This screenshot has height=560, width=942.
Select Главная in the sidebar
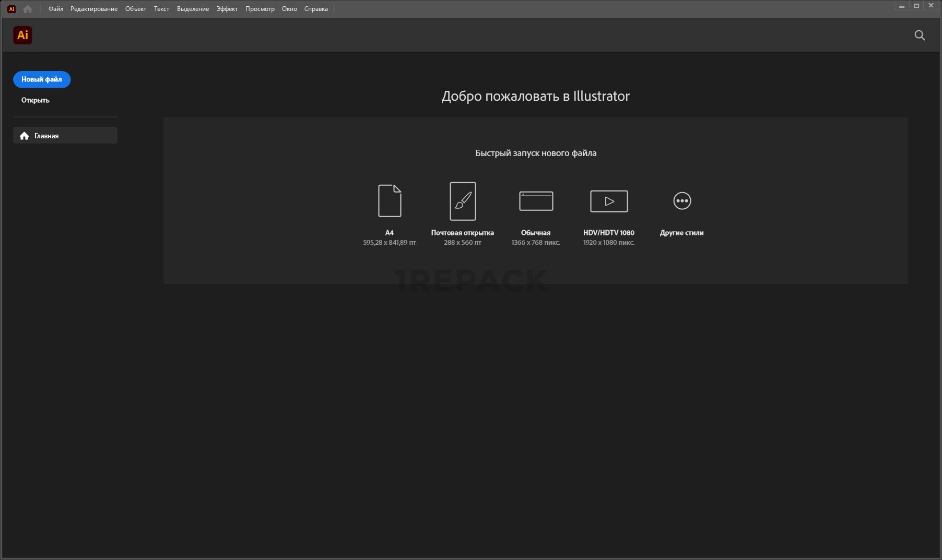point(65,136)
